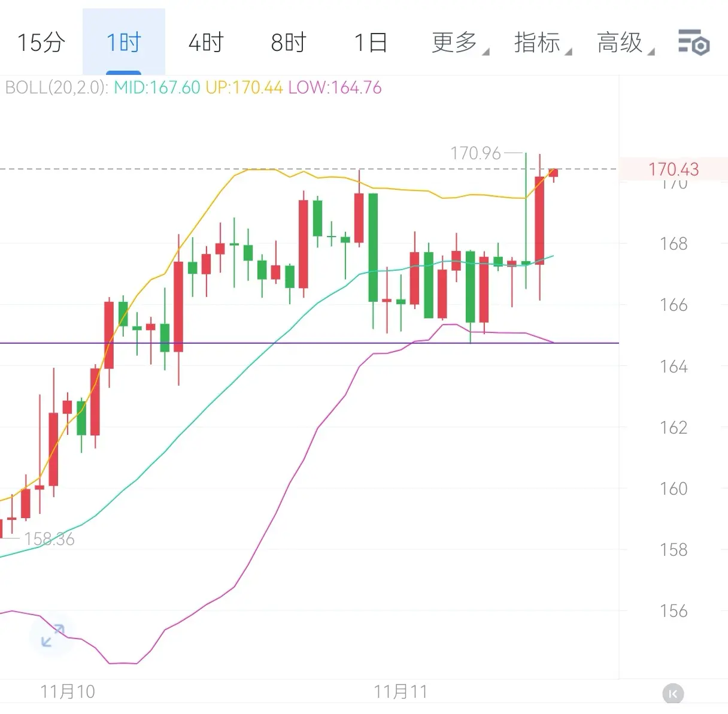Choose the 8时 timeframe tab

click(289, 43)
